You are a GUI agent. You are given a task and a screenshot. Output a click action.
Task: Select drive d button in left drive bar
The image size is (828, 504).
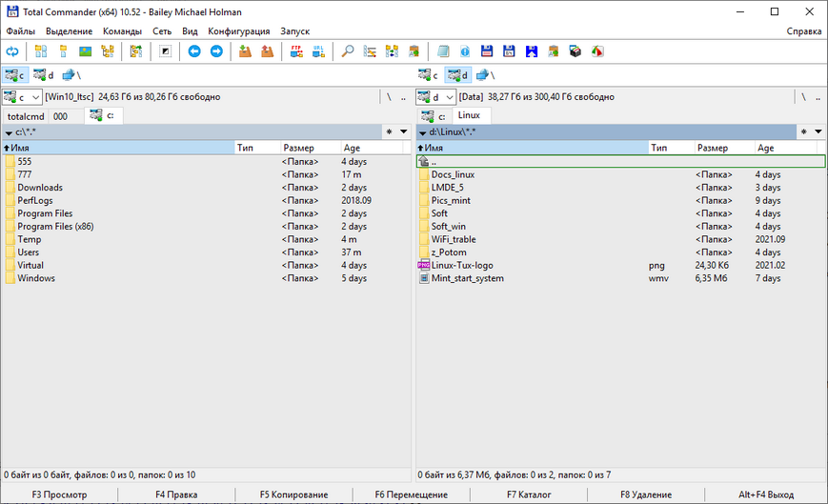[43, 74]
